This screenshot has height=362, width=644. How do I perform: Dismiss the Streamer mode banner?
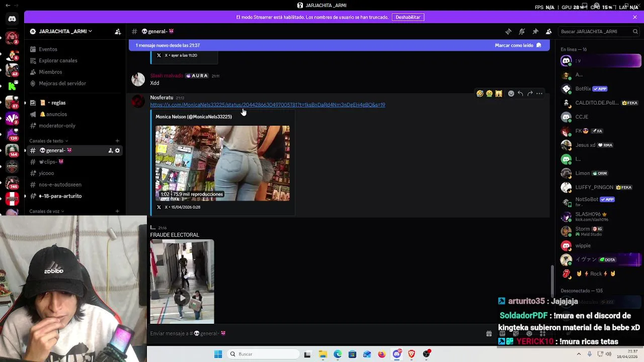(635, 17)
